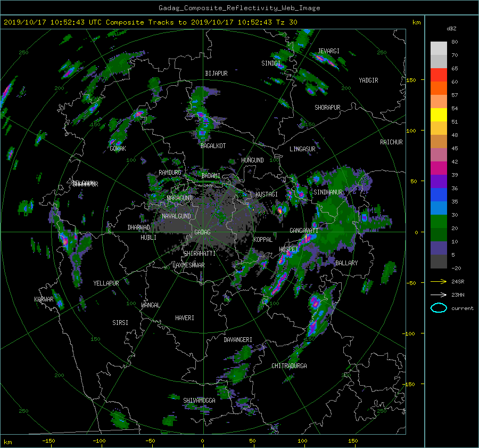The height and width of the screenshot is (448, 479).
Task: Click the KARWAR city label
Action: coord(44,299)
